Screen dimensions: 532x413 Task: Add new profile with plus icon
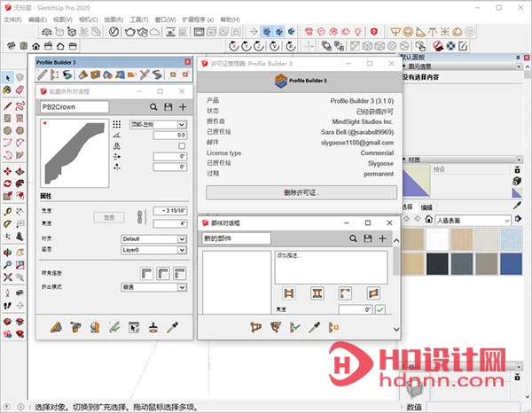pyautogui.click(x=183, y=107)
